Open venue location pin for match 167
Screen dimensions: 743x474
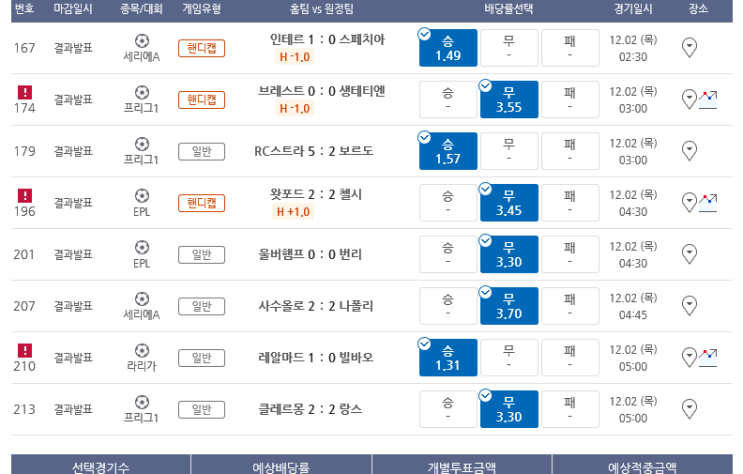click(x=689, y=48)
